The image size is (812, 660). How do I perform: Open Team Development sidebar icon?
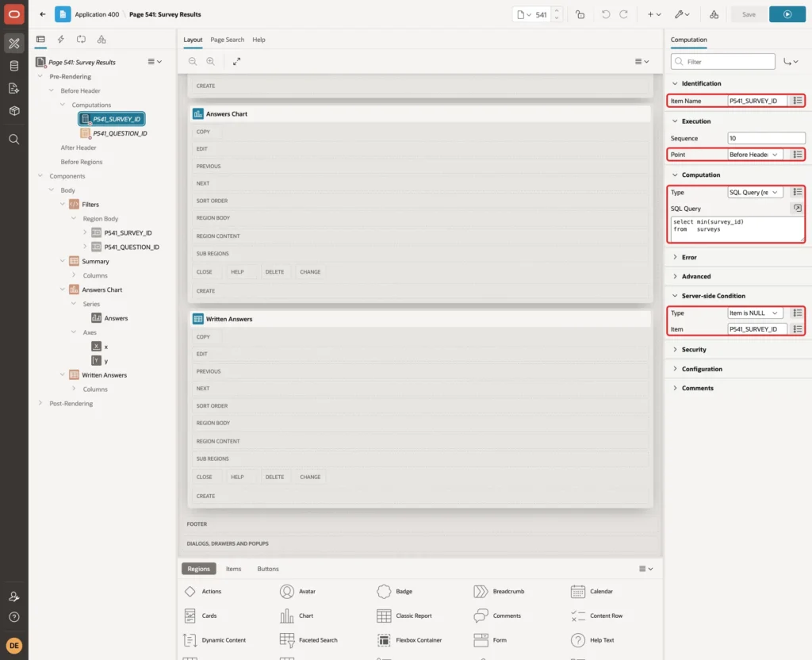tap(14, 89)
